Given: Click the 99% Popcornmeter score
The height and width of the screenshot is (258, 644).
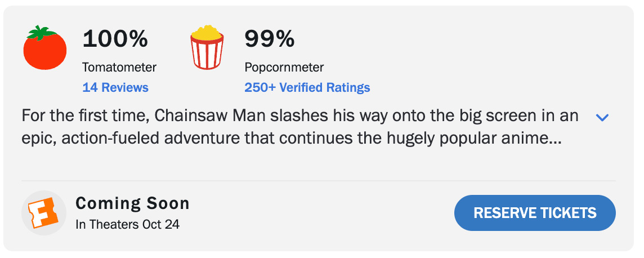Looking at the screenshot, I should point(269,39).
